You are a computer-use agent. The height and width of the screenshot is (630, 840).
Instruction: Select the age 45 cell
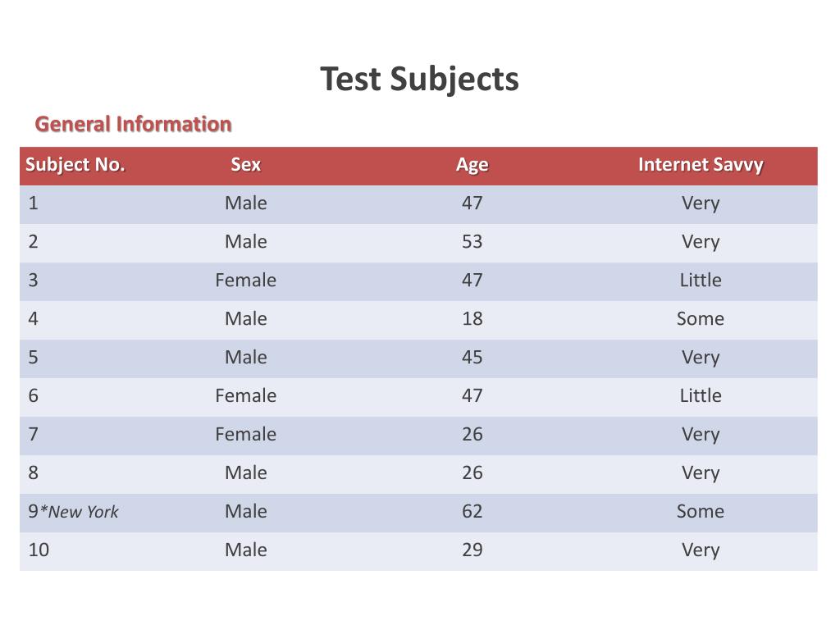tap(472, 358)
